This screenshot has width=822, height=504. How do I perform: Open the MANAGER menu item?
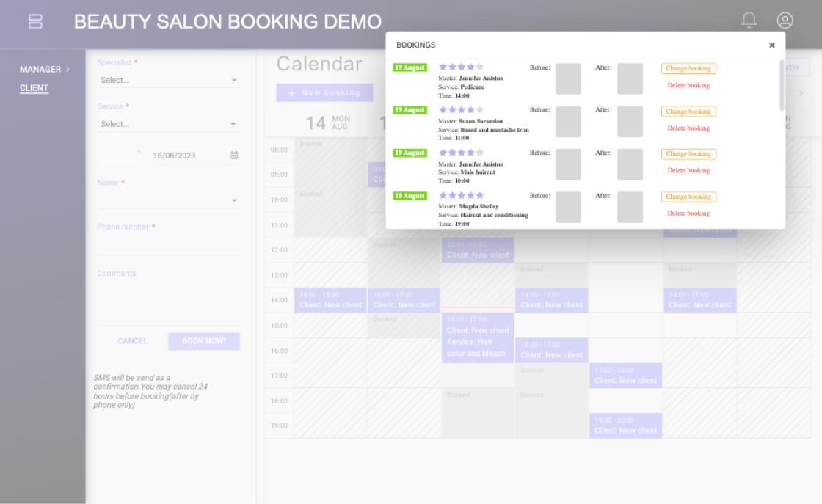(x=44, y=70)
